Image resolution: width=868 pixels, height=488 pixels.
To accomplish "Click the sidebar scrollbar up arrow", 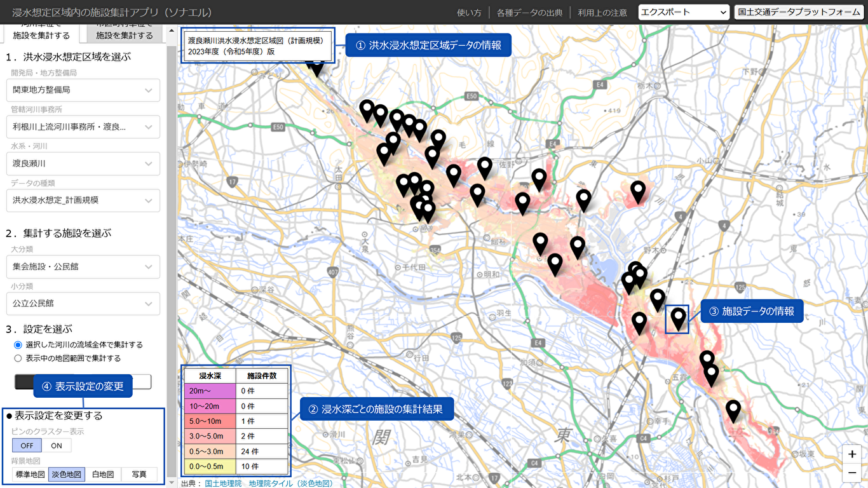I will [172, 32].
